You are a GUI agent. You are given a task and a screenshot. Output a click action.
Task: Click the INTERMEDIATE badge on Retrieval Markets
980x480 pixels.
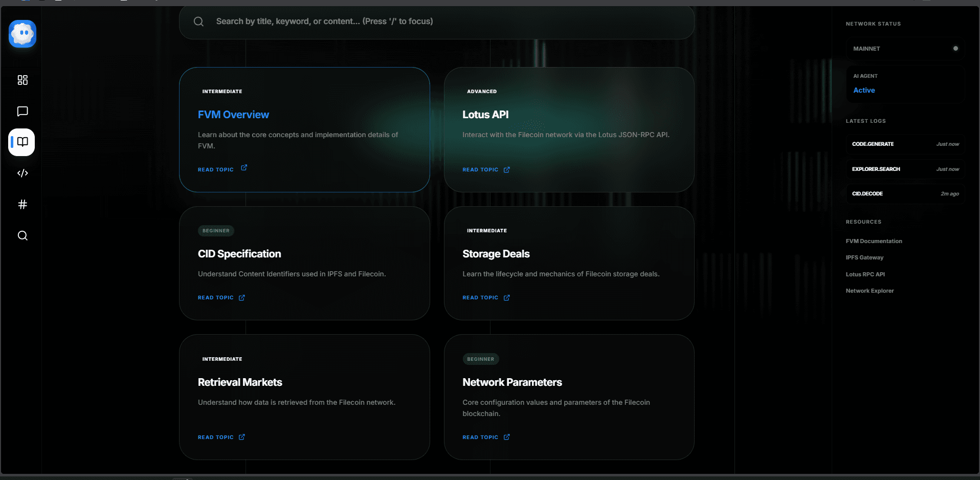[222, 359]
